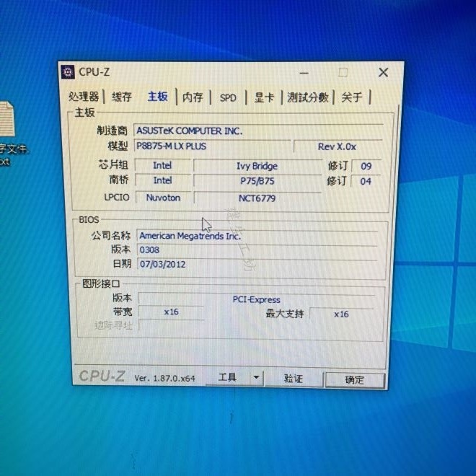
Task: Click the Ver. 1.87.0.x64 text
Action: point(165,378)
